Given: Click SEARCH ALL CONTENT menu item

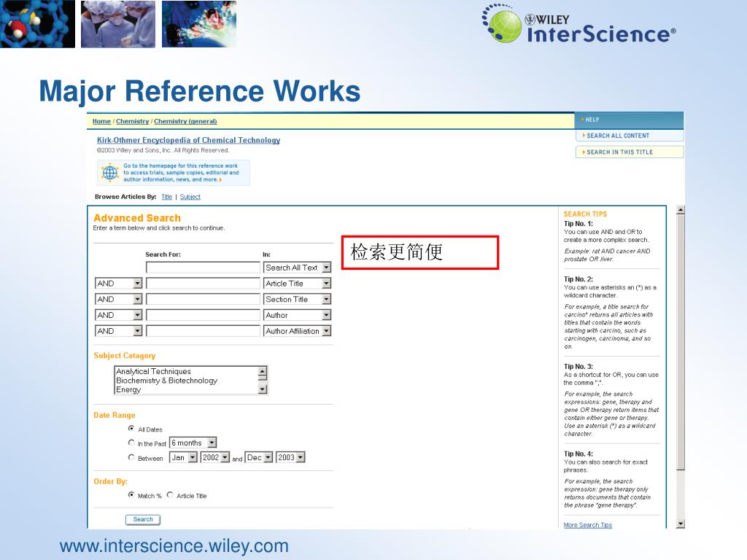Looking at the screenshot, I should coord(630,136).
